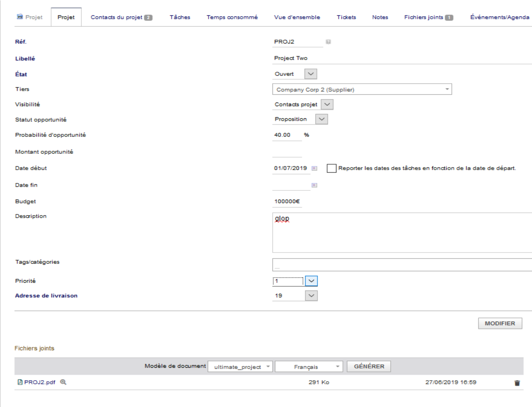Screen dimensions: 532x407
Task: Switch to Contacts du projet tab
Action: click(x=122, y=17)
